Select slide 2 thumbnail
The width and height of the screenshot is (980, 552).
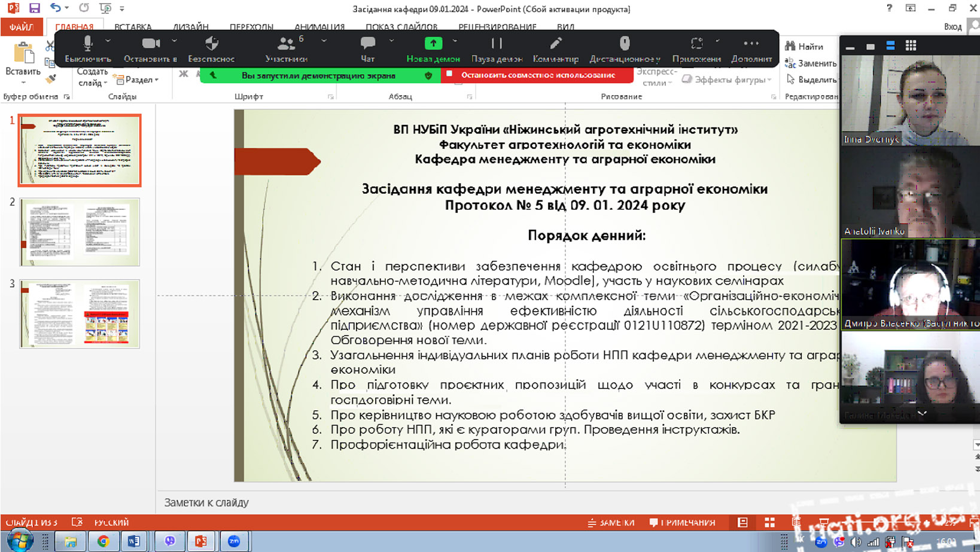pyautogui.click(x=80, y=232)
